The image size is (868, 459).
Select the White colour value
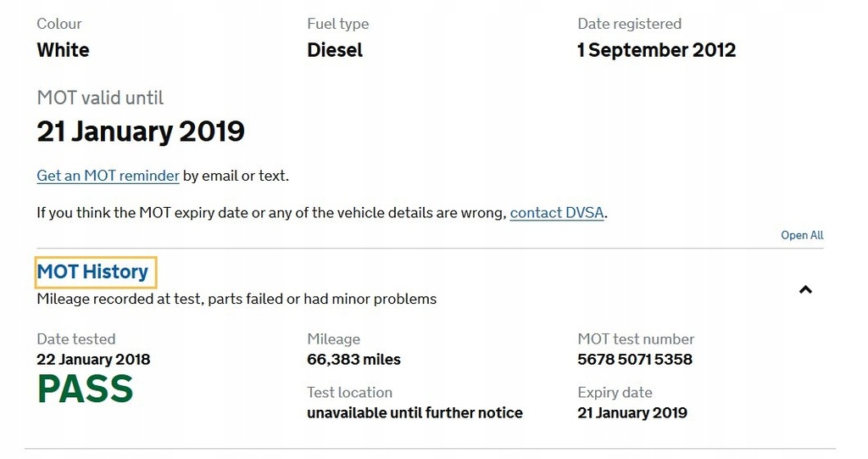(63, 50)
